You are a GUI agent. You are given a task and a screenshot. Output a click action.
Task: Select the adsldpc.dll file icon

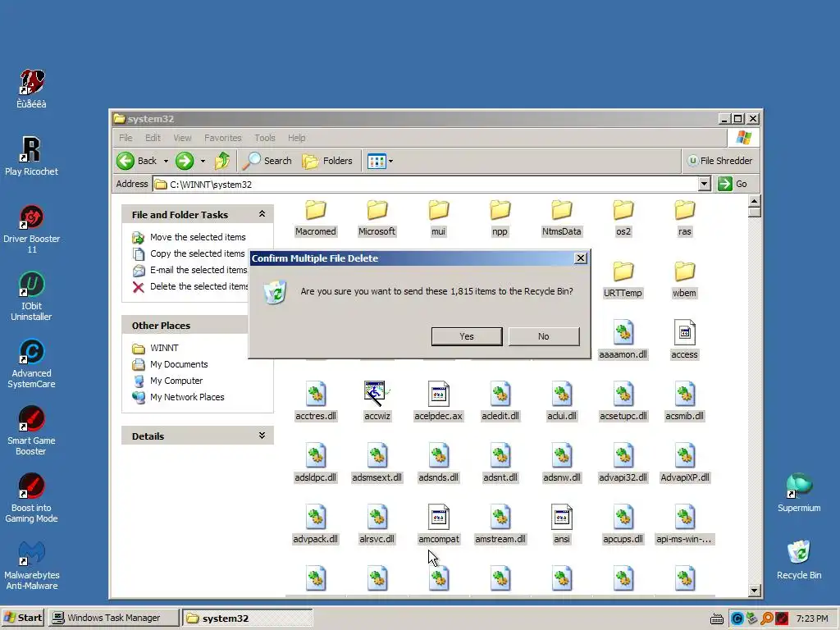click(316, 456)
